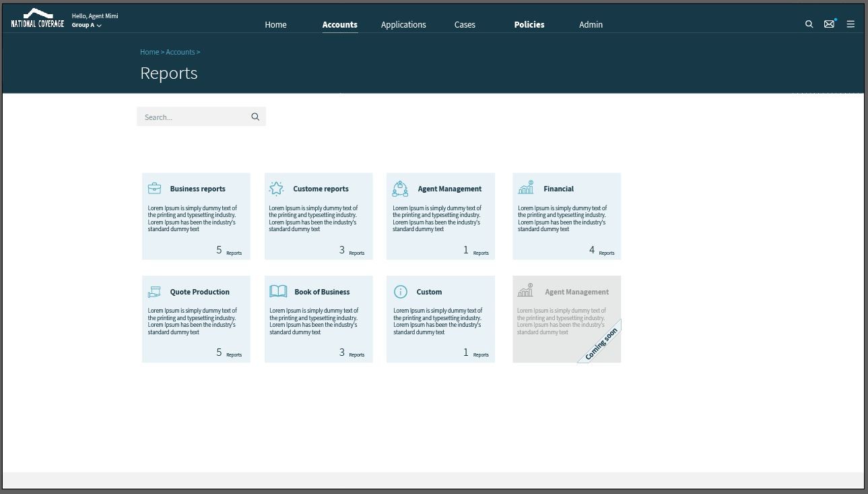
Task: Open the Policies menu item
Action: [529, 24]
